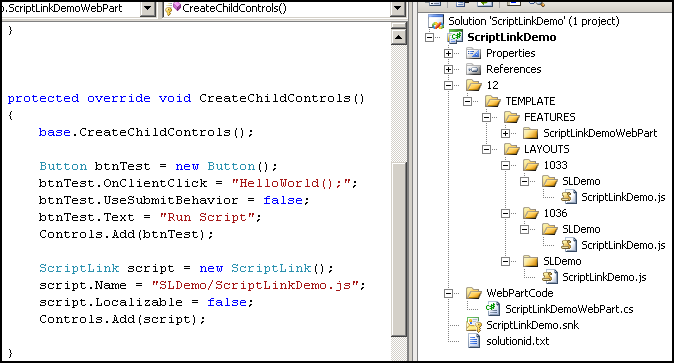Click "false" on the UseSubmitBehavior line
This screenshot has width=674, height=363.
[x=282, y=200]
